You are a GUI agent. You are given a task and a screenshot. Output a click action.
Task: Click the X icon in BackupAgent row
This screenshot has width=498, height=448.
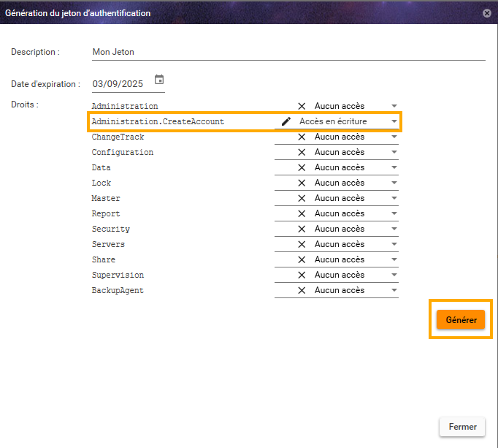click(302, 290)
